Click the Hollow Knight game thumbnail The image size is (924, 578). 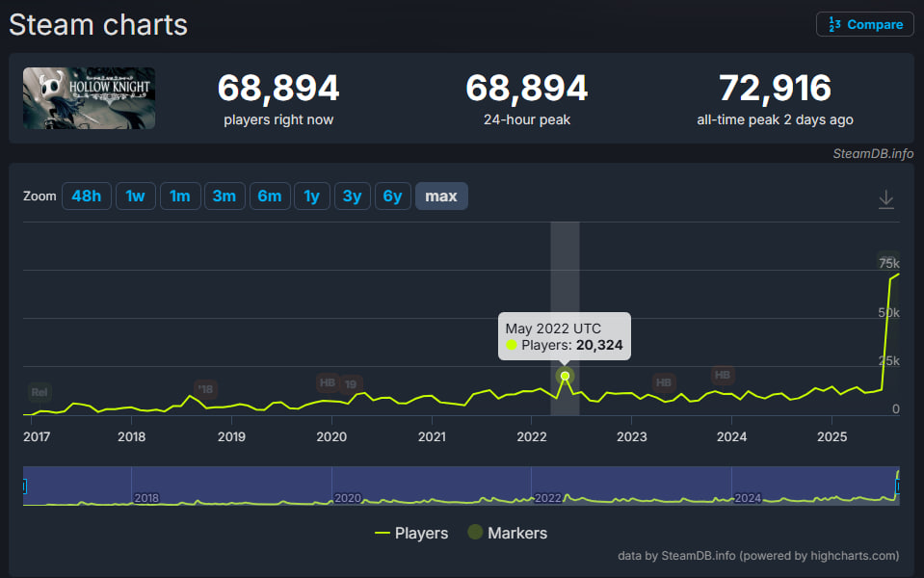coord(89,98)
